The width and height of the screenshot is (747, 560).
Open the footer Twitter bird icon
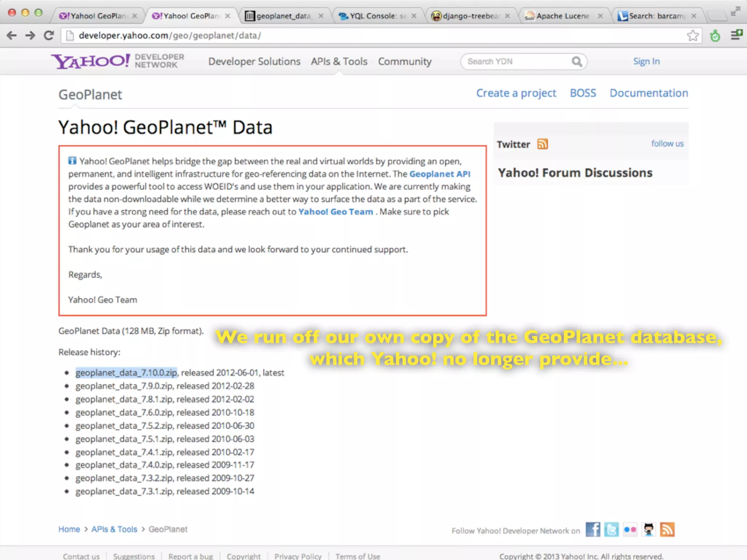point(611,529)
